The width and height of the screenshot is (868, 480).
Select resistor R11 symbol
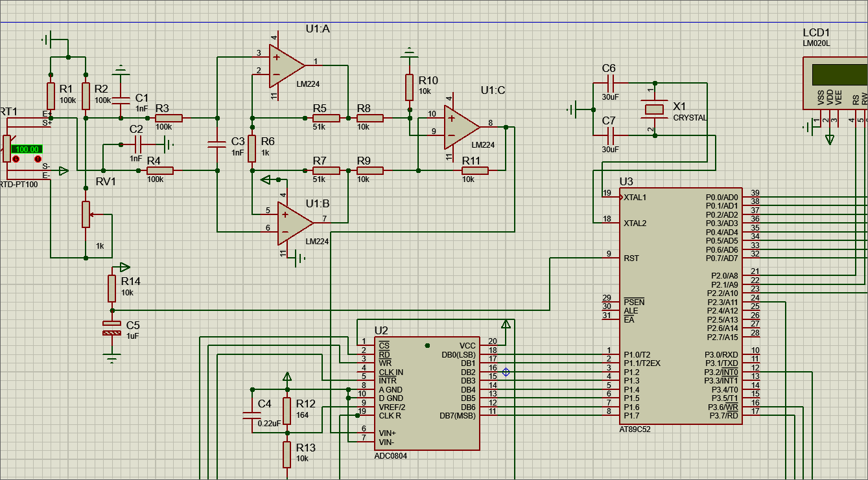(x=475, y=170)
